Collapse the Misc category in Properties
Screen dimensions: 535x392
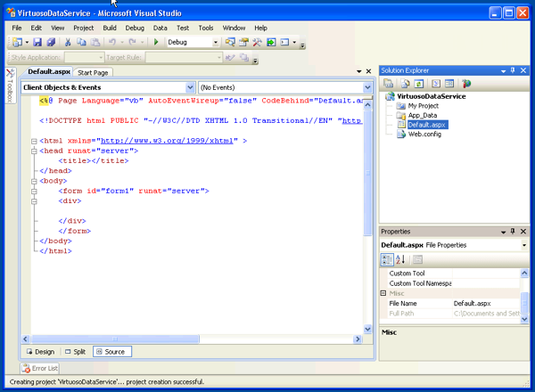[384, 293]
